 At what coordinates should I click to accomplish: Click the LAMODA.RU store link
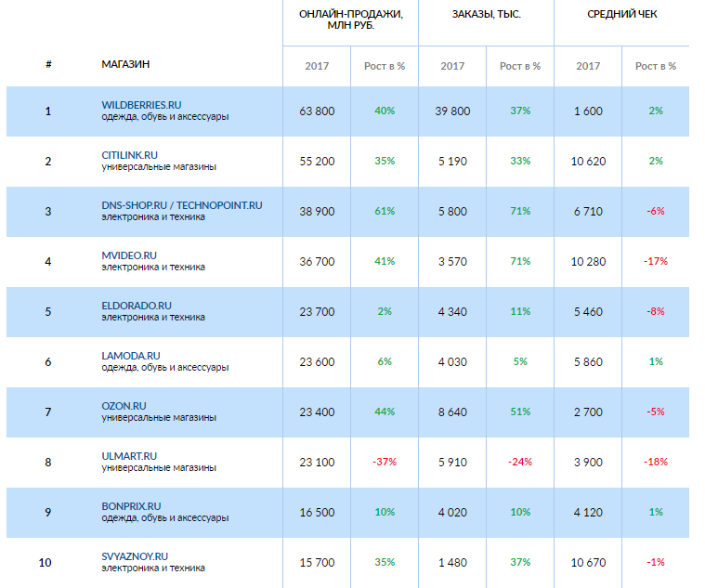[x=131, y=356]
